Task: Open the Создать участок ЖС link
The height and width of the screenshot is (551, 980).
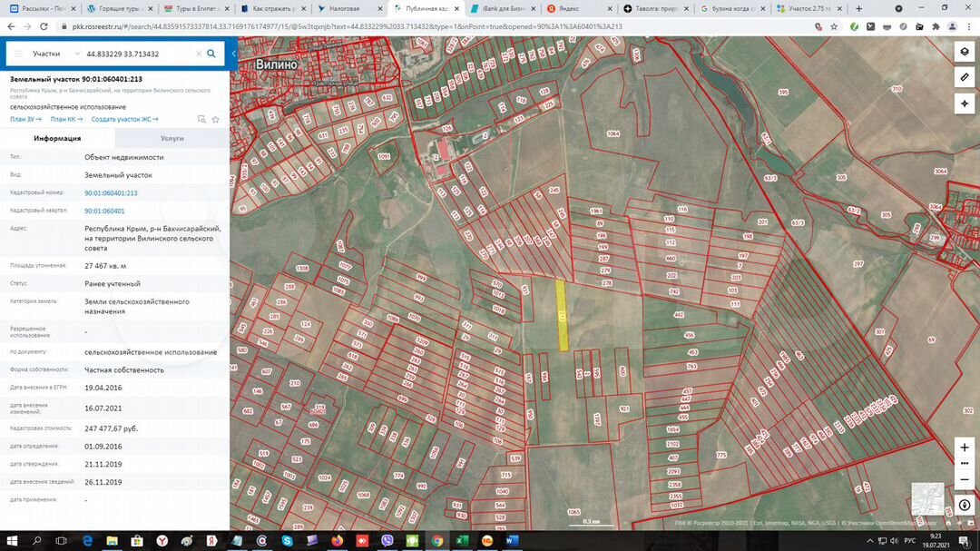Action: point(124,119)
